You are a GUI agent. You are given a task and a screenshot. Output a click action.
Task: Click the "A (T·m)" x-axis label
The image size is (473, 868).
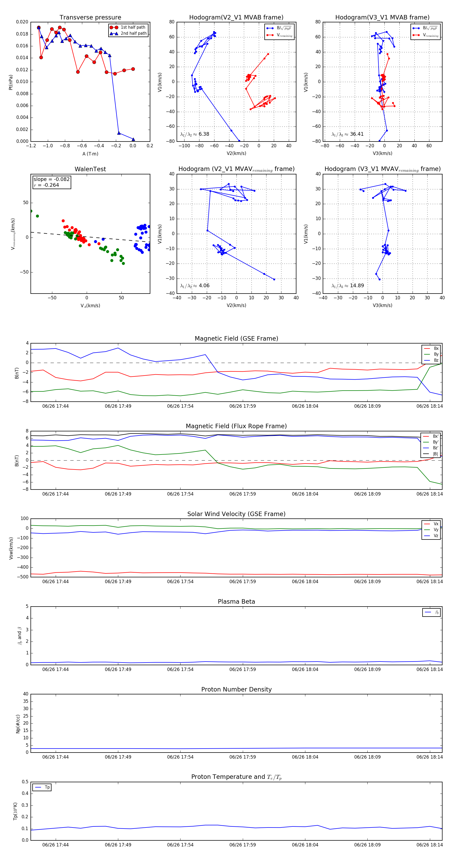tap(90, 154)
